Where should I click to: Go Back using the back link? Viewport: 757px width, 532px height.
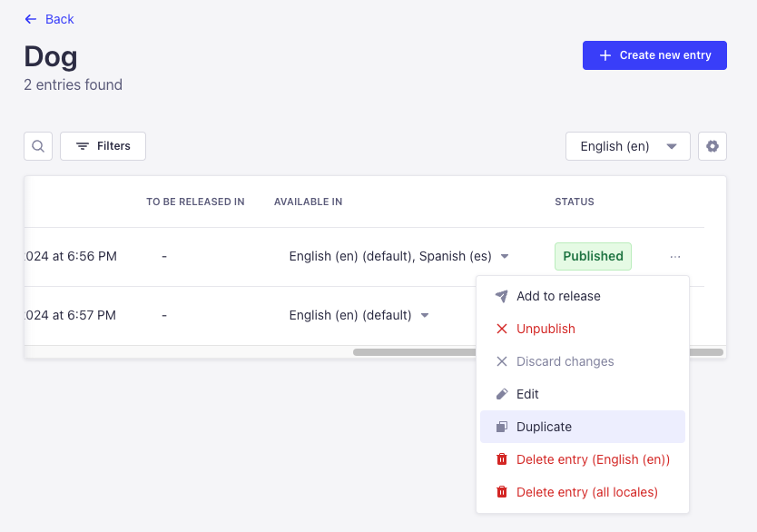pyautogui.click(x=49, y=18)
